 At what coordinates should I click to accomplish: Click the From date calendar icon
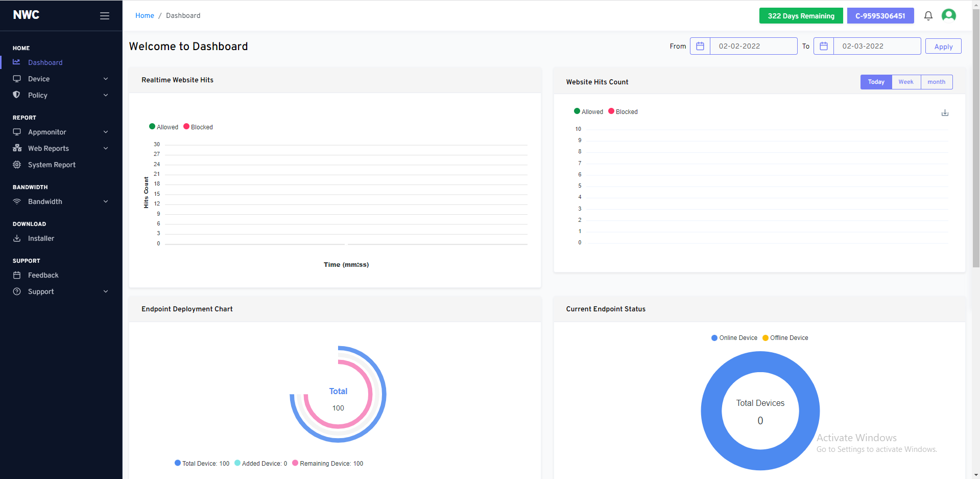pyautogui.click(x=700, y=46)
